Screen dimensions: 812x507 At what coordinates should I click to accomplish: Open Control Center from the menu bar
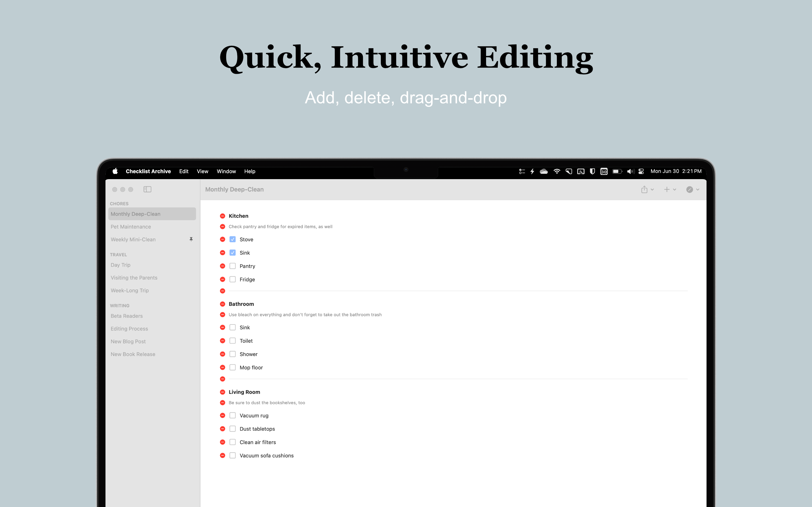641,171
